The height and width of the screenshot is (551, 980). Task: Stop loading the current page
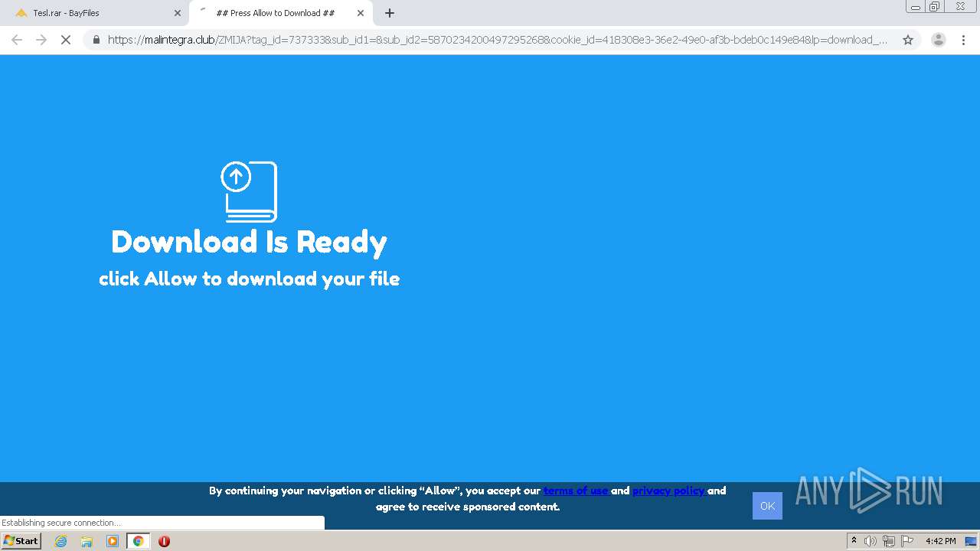(x=66, y=40)
